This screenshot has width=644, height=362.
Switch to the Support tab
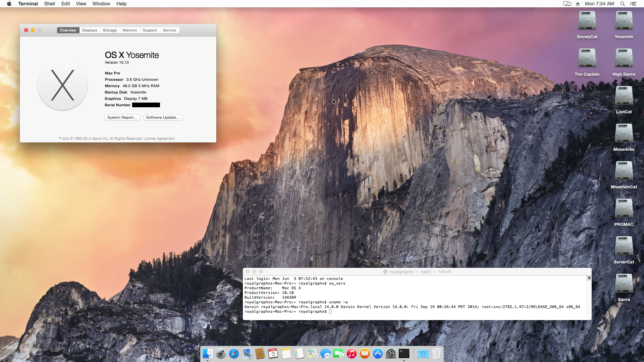pos(150,30)
